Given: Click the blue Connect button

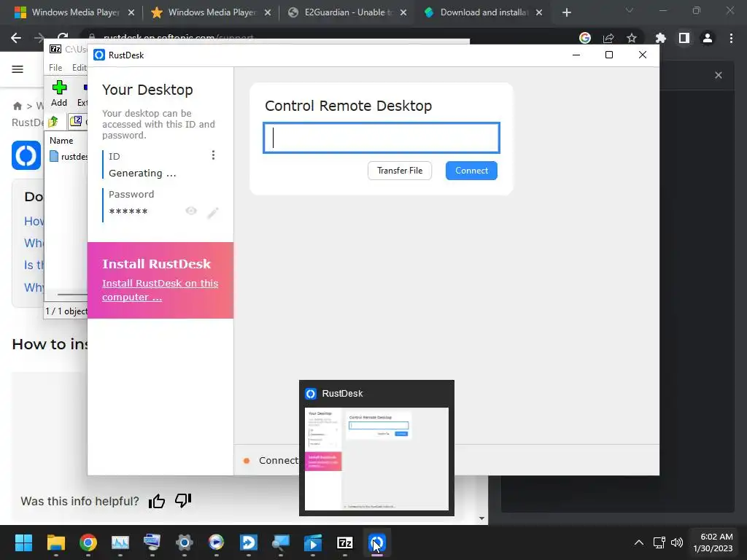Looking at the screenshot, I should 471,171.
